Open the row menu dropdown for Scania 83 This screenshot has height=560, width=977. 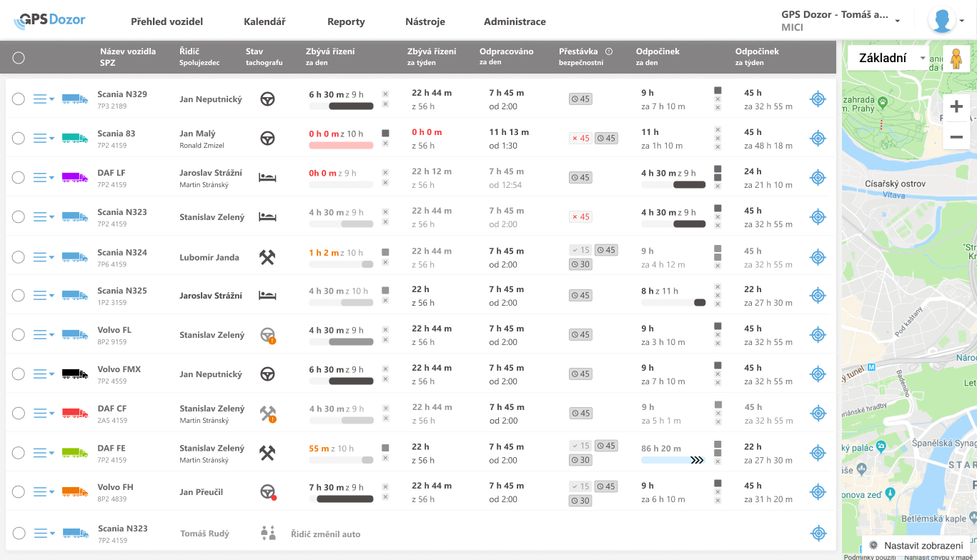(44, 139)
